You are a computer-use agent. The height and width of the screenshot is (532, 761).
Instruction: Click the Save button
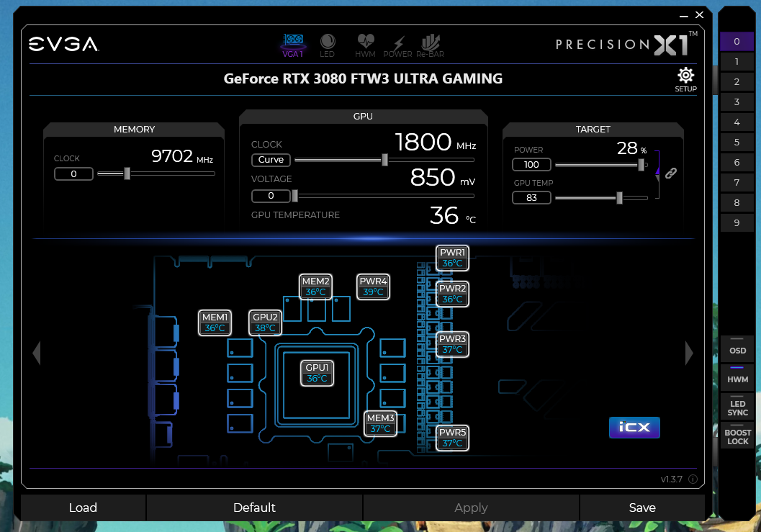click(x=642, y=508)
